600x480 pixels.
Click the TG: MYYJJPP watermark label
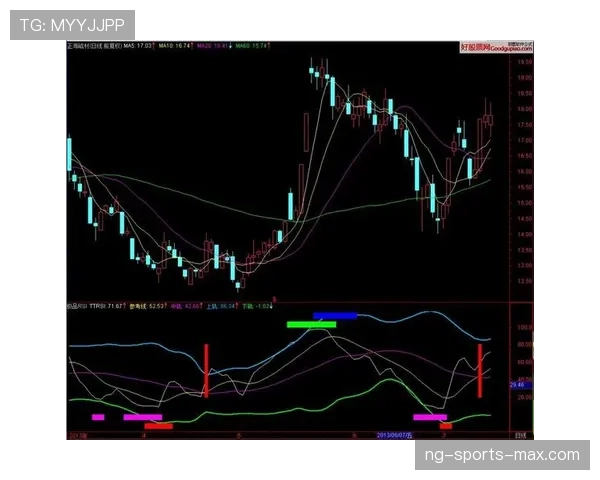tap(71, 24)
